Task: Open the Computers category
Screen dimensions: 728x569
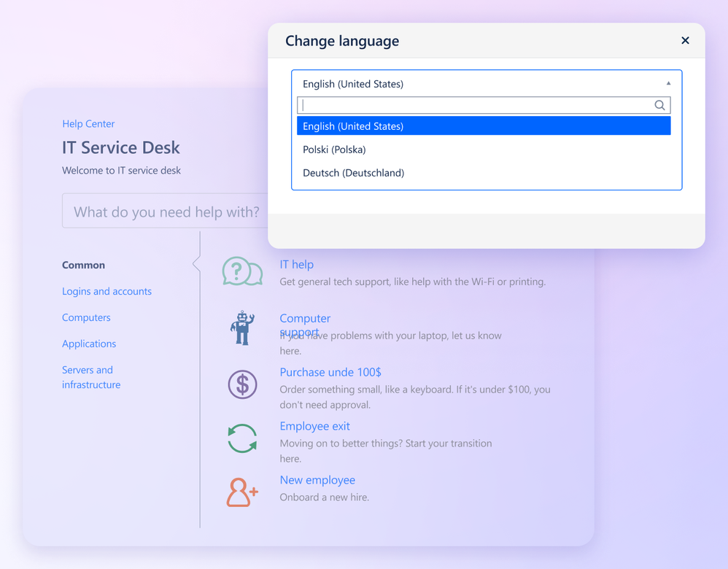Action: 86,318
